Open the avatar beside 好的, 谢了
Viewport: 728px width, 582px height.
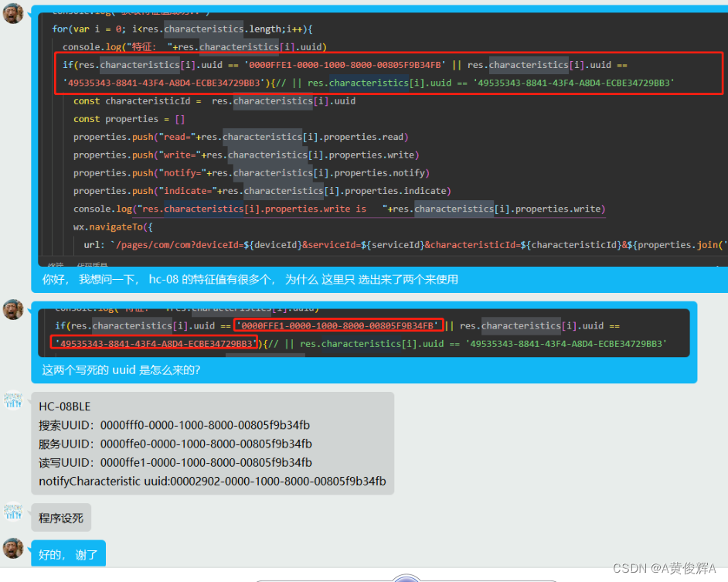(13, 549)
